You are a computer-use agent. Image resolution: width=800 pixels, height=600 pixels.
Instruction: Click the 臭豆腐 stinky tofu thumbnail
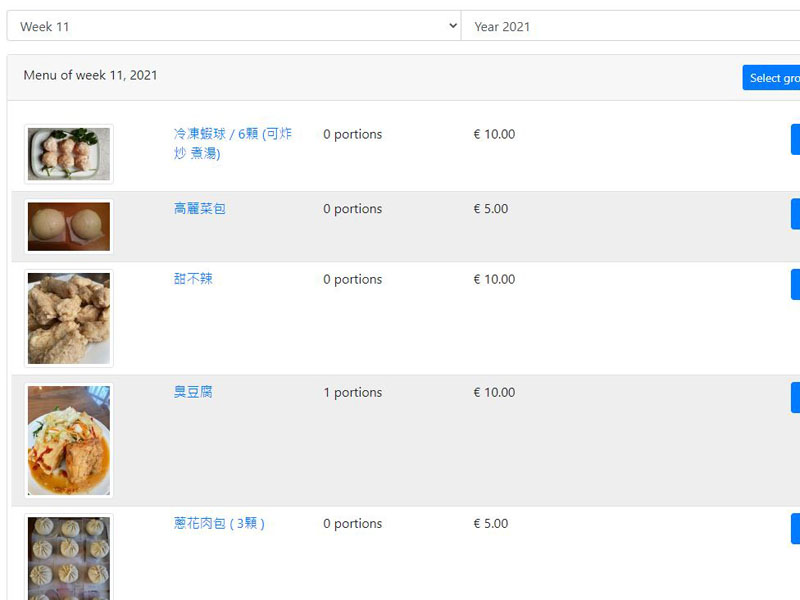click(68, 438)
